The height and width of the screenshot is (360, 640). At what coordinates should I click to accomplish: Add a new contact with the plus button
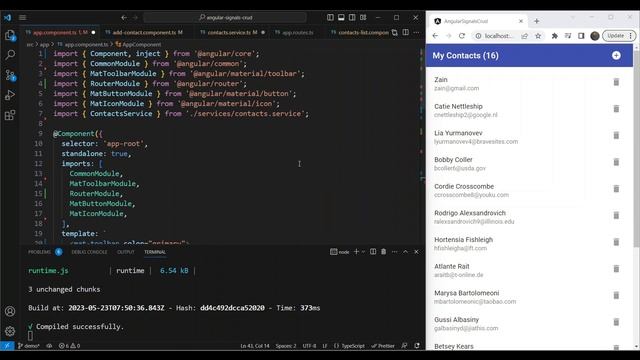tap(616, 56)
